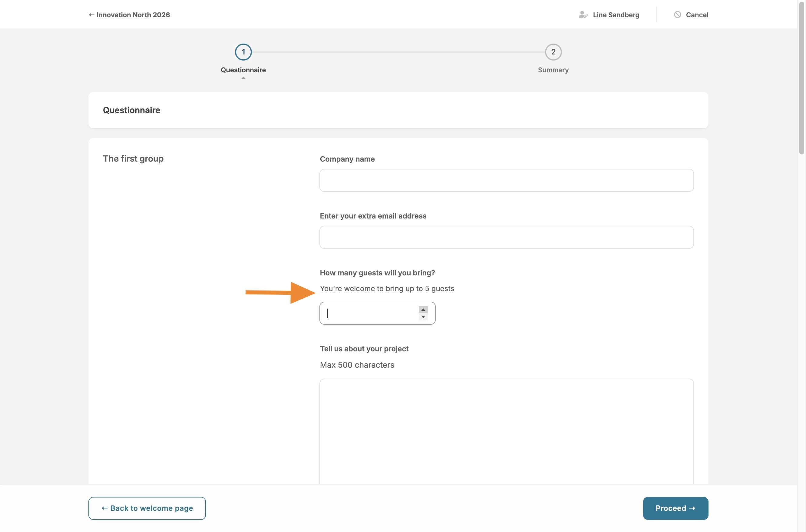Focus the extra email address field
Image resolution: width=806 pixels, height=532 pixels.
[506, 237]
